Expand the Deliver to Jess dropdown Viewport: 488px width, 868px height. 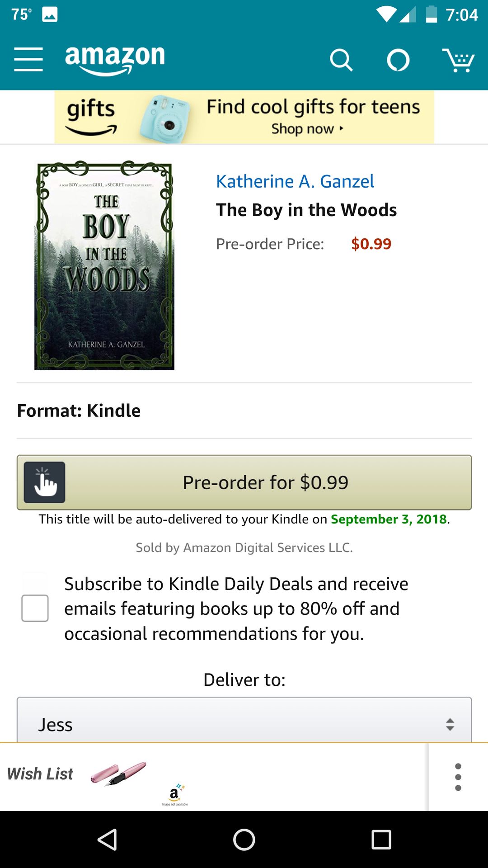[244, 720]
